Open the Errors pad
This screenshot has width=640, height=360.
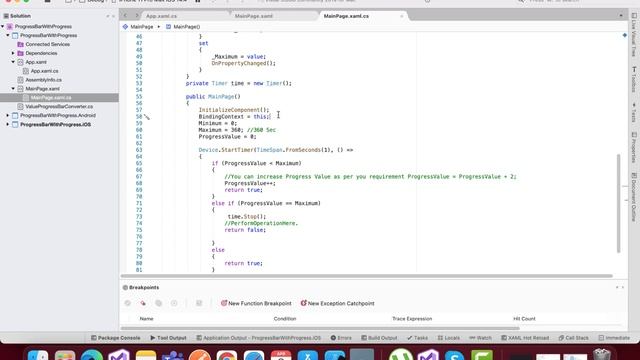(x=341, y=338)
